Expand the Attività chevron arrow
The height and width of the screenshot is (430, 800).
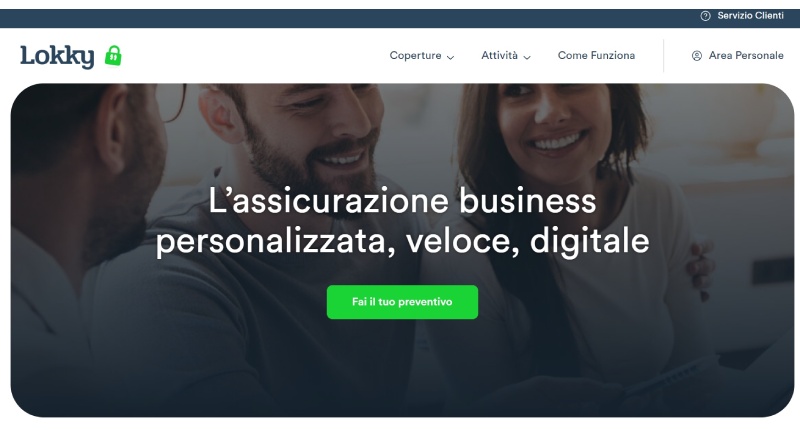pyautogui.click(x=527, y=57)
